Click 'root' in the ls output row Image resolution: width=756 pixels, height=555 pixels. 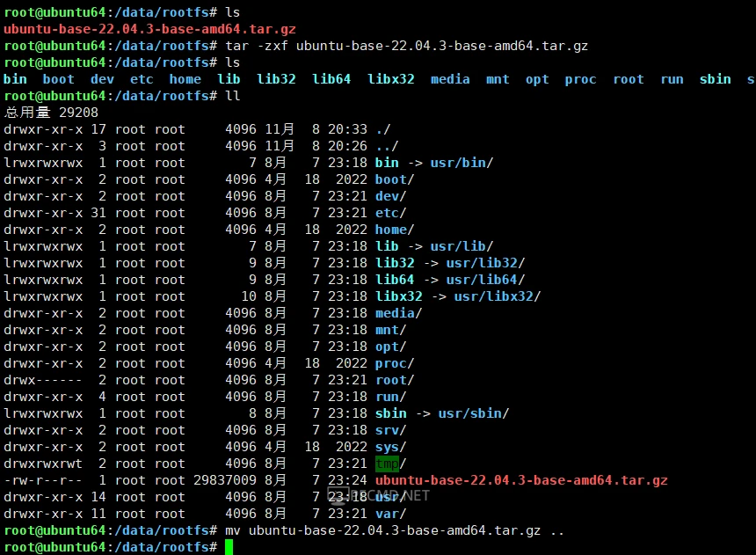[629, 79]
